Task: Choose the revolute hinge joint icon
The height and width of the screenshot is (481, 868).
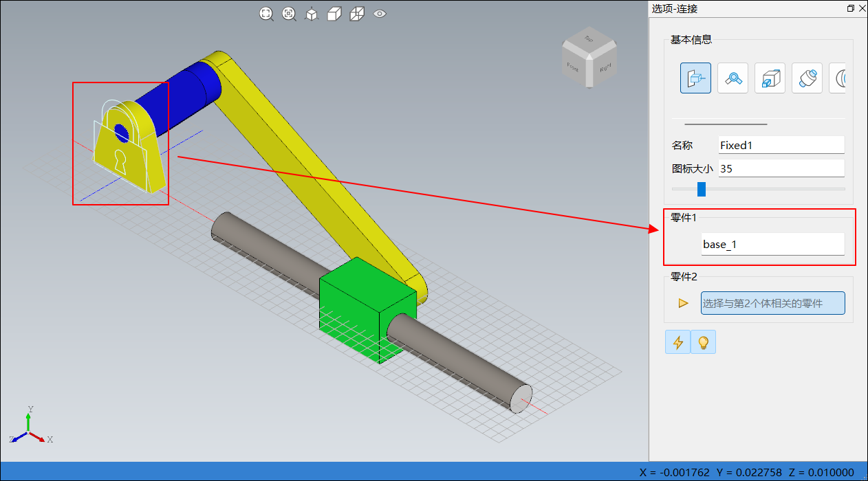Action: (x=733, y=78)
